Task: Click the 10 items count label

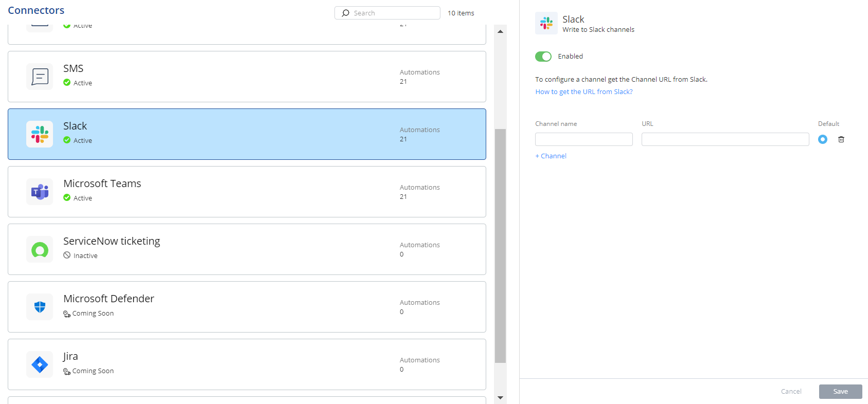Action: pos(461,13)
